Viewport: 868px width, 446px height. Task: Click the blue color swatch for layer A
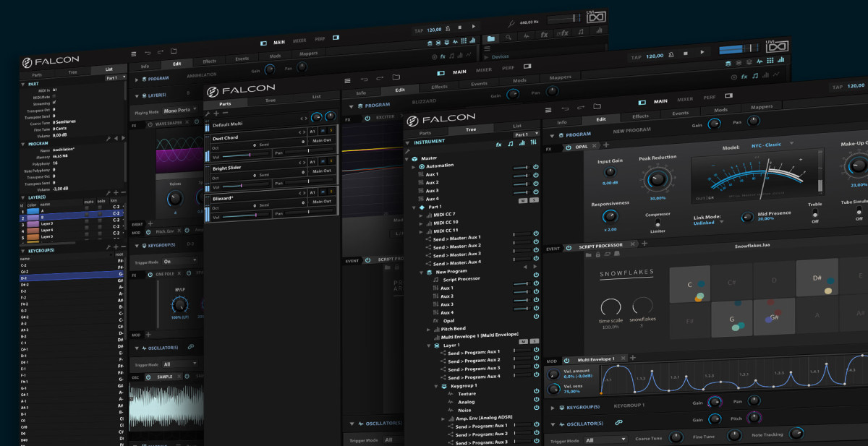(x=33, y=211)
